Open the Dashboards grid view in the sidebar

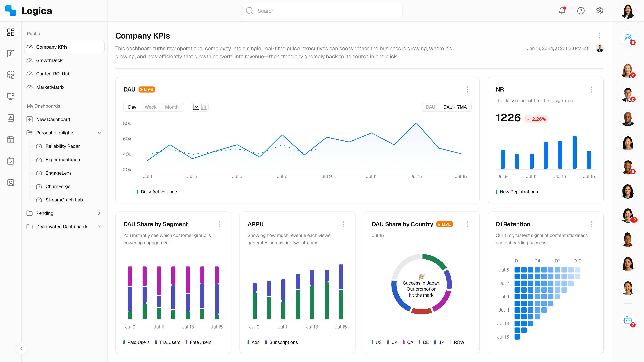pyautogui.click(x=11, y=32)
